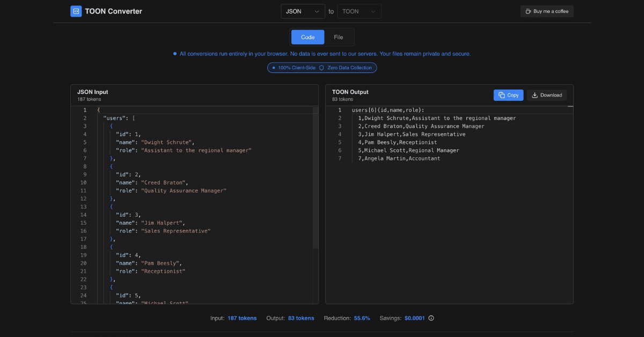Open the JSON source format dropdown

(303, 11)
